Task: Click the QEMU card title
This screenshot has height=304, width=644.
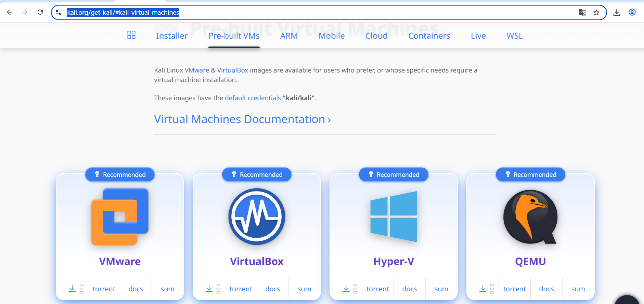Action: point(530,261)
